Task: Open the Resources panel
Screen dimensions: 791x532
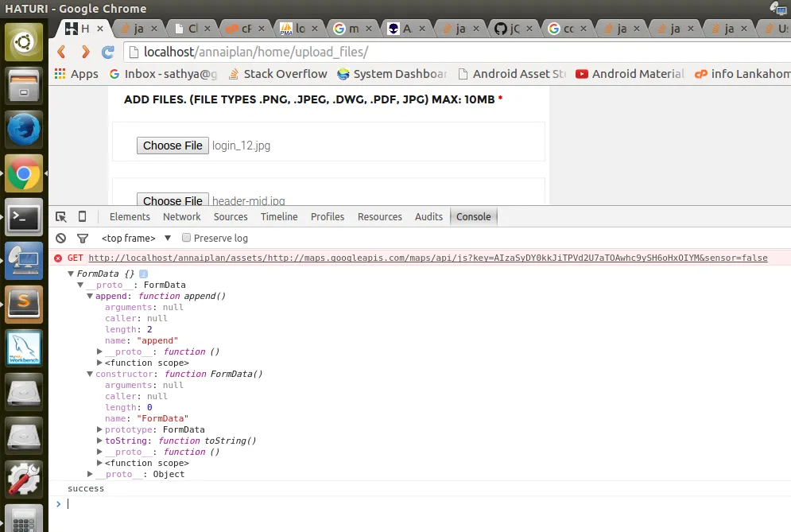Action: tap(380, 216)
